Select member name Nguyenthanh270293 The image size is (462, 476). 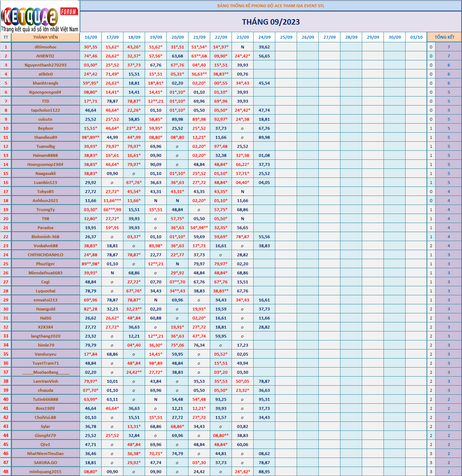pyautogui.click(x=46, y=65)
